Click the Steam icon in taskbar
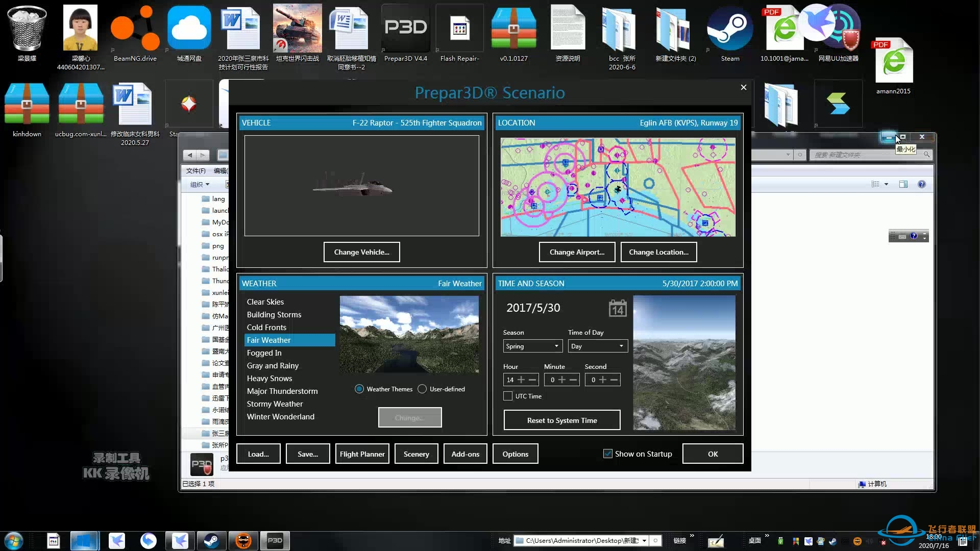The height and width of the screenshot is (551, 980). coord(212,540)
